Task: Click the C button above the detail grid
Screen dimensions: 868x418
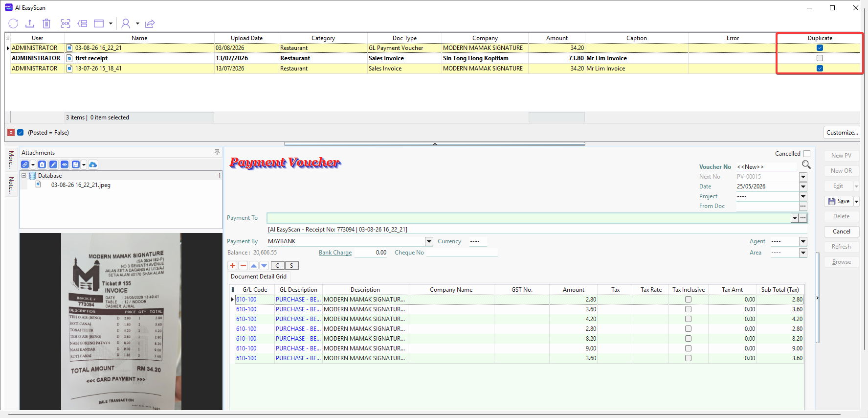Action: [x=278, y=265]
